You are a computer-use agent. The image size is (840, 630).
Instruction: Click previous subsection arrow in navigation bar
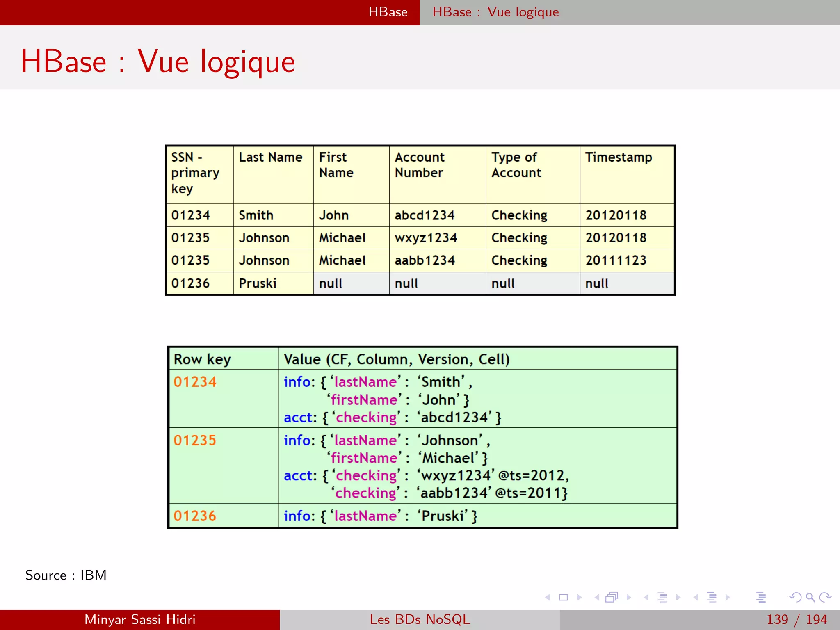click(646, 597)
